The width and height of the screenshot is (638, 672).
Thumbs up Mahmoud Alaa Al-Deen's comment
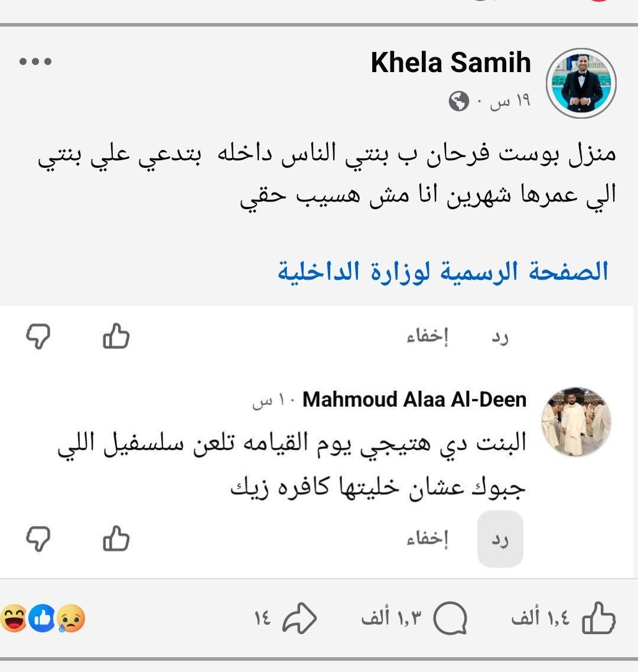(116, 538)
